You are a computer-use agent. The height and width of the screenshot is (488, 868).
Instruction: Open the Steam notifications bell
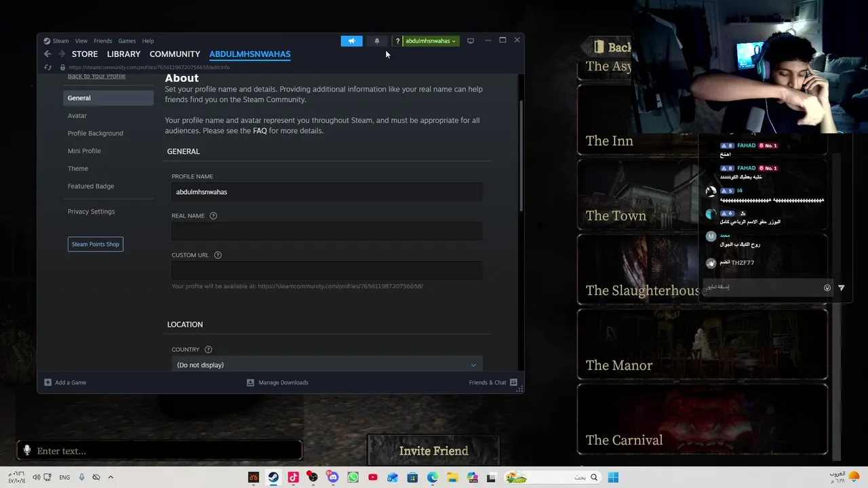pos(377,41)
